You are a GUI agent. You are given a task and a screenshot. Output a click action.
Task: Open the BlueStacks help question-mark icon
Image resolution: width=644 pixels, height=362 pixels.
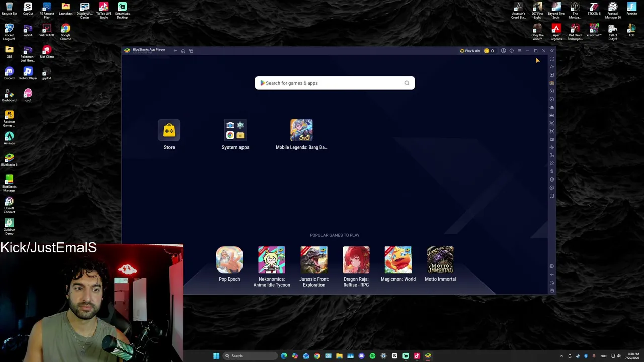click(x=511, y=51)
